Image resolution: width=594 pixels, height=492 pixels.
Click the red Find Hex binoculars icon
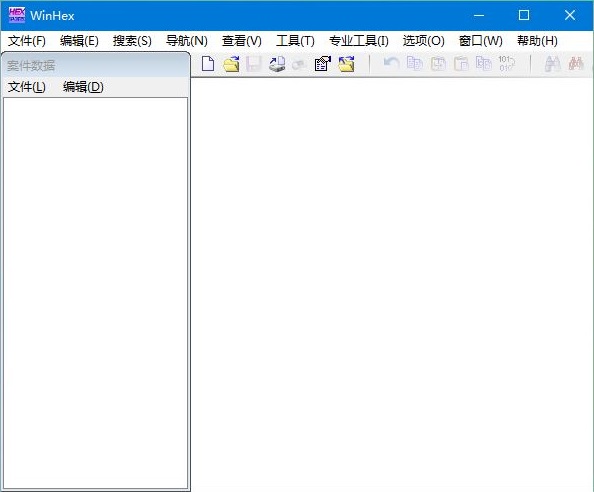pyautogui.click(x=576, y=64)
